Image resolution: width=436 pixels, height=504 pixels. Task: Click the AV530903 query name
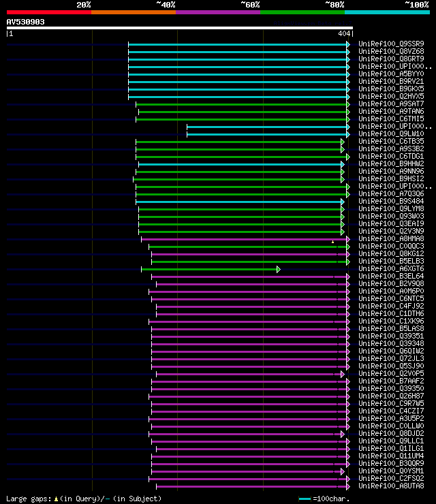[26, 22]
